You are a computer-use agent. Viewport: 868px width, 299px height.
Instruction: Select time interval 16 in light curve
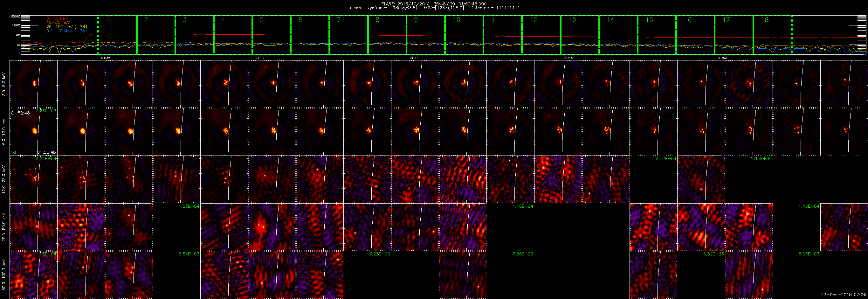[695, 35]
